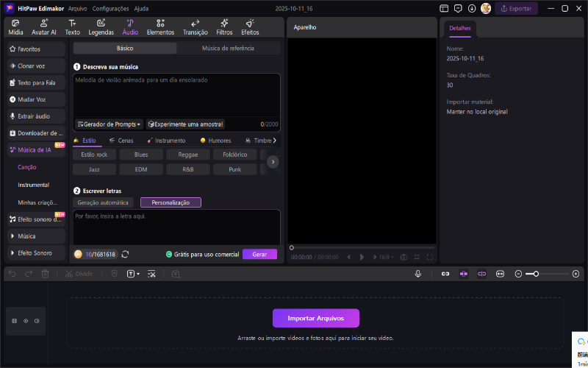Click the preview play button

point(362,257)
